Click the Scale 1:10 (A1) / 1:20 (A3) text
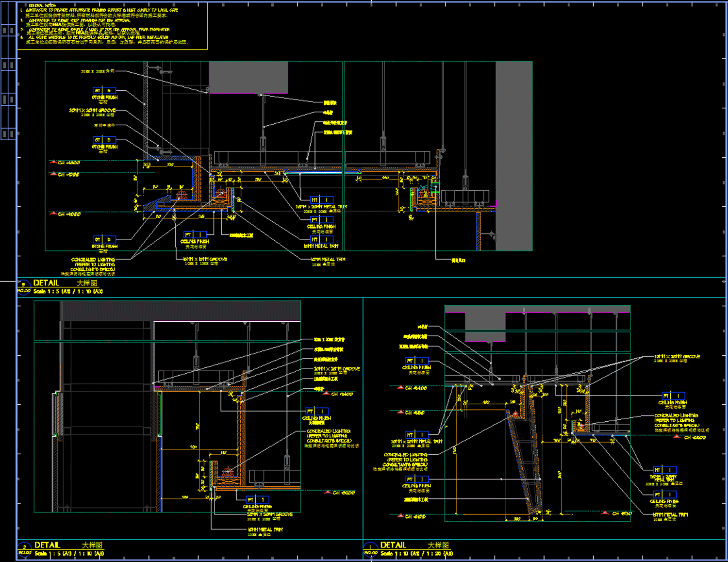728x562 pixels. pos(416,553)
